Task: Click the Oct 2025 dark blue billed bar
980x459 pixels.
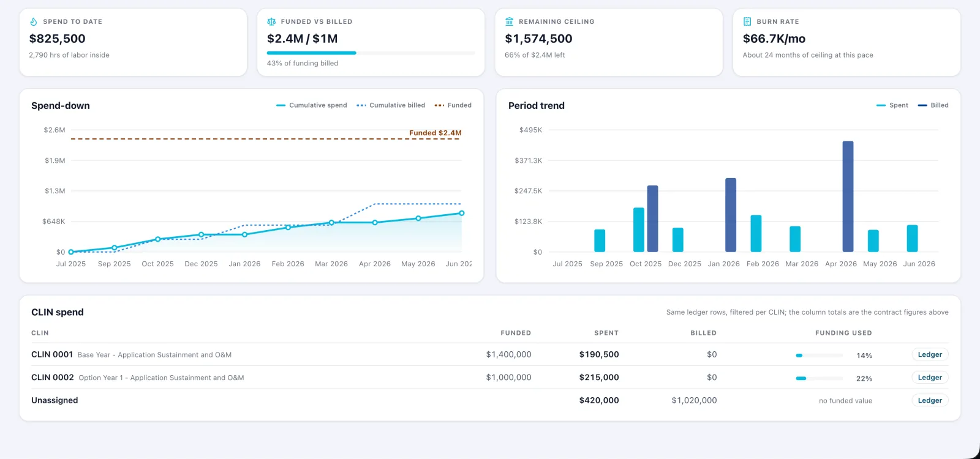Action: (x=652, y=218)
